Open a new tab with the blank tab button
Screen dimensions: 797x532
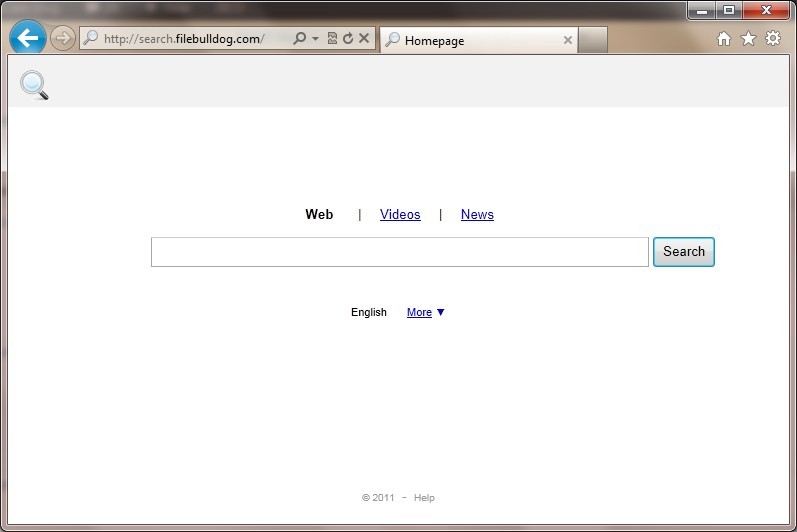[593, 40]
